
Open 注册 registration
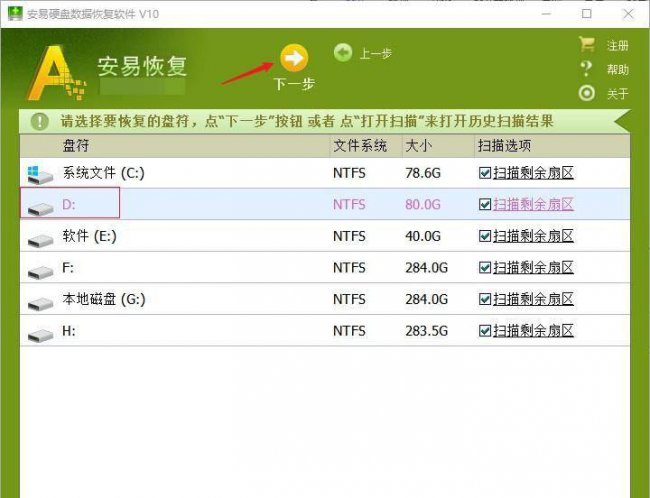(x=618, y=45)
